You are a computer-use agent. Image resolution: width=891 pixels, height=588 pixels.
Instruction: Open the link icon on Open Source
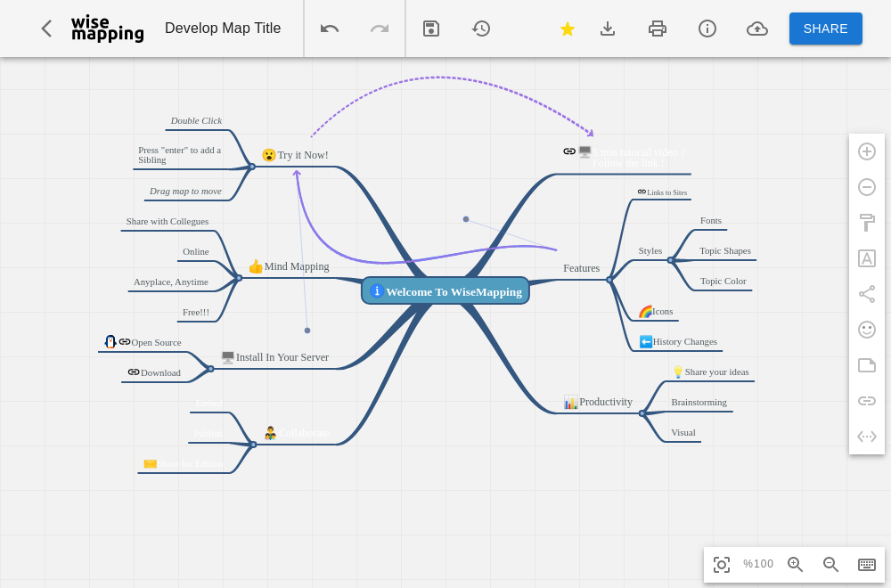pos(125,342)
